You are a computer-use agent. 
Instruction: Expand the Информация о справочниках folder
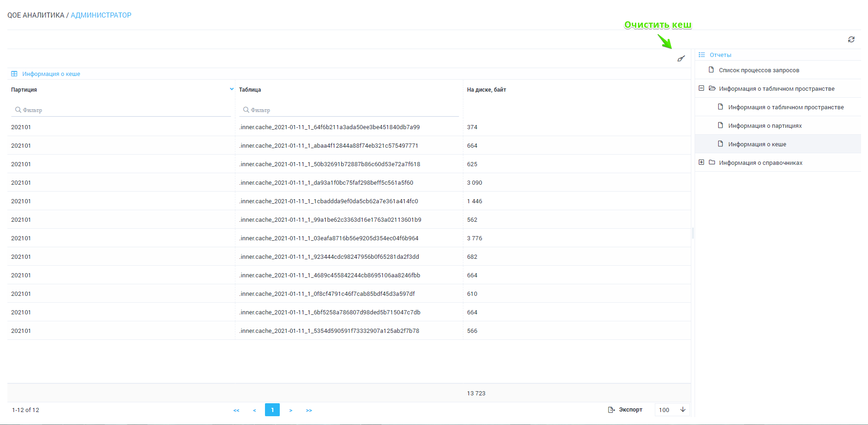tap(701, 162)
